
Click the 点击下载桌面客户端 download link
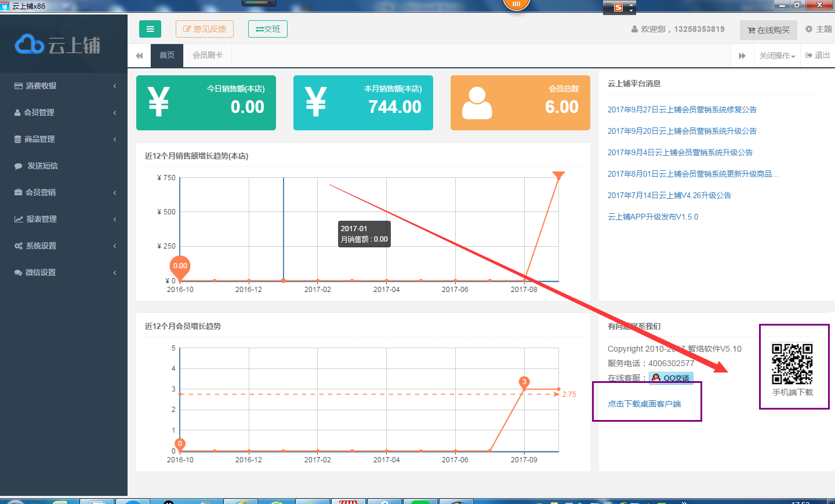tap(644, 404)
